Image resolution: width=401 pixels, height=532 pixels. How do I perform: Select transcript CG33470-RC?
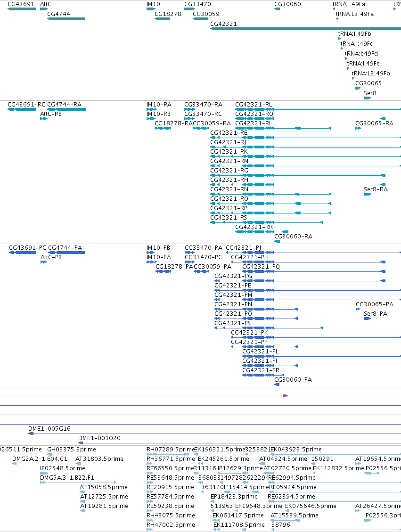pos(189,119)
